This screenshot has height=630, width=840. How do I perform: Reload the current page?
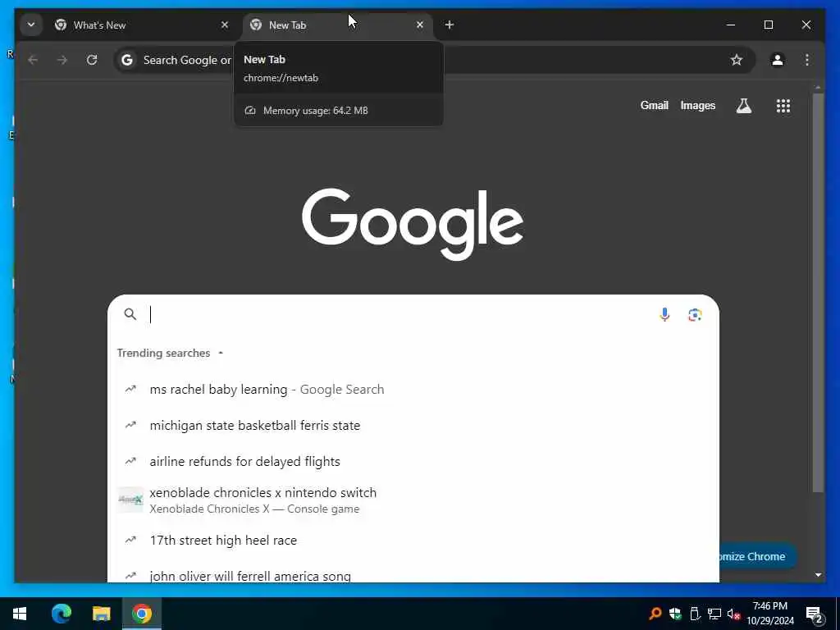coord(92,60)
